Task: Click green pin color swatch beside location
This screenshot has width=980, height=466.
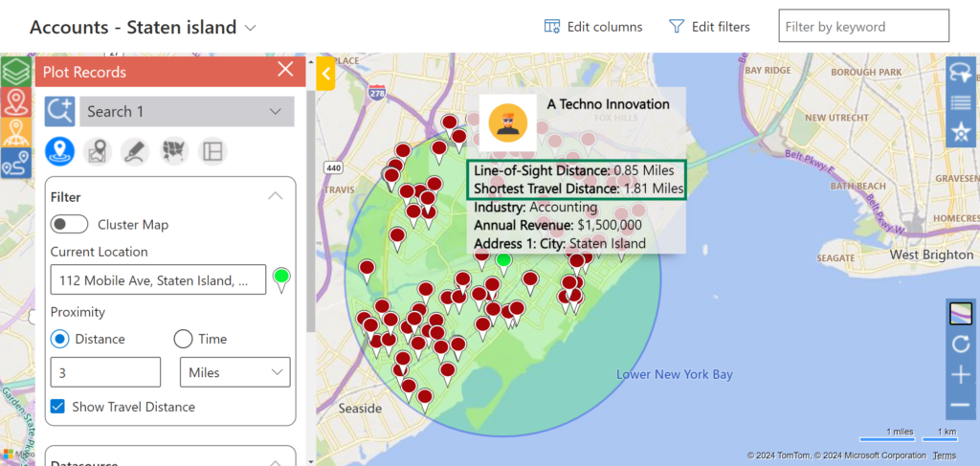Action: 281,278
